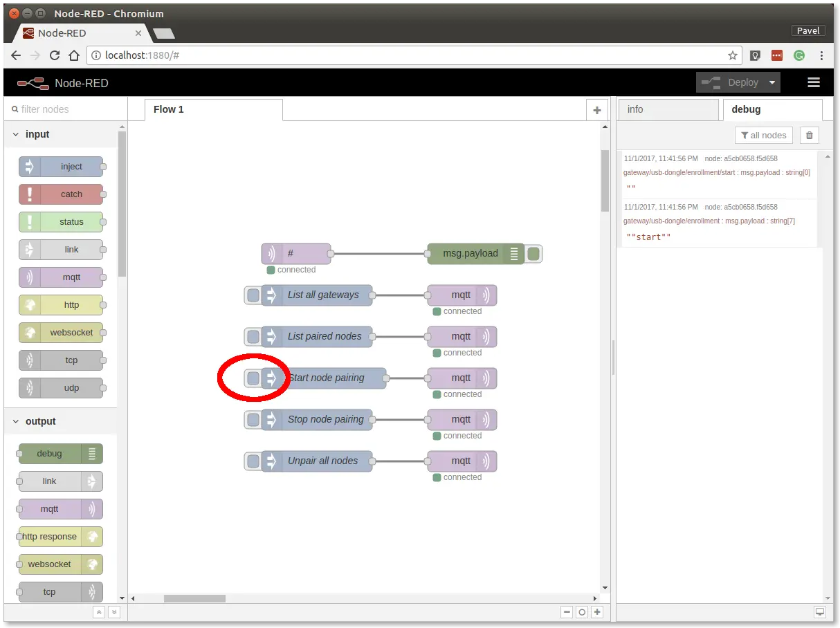Click the websocket node under input
840x628 pixels.
[61, 333]
